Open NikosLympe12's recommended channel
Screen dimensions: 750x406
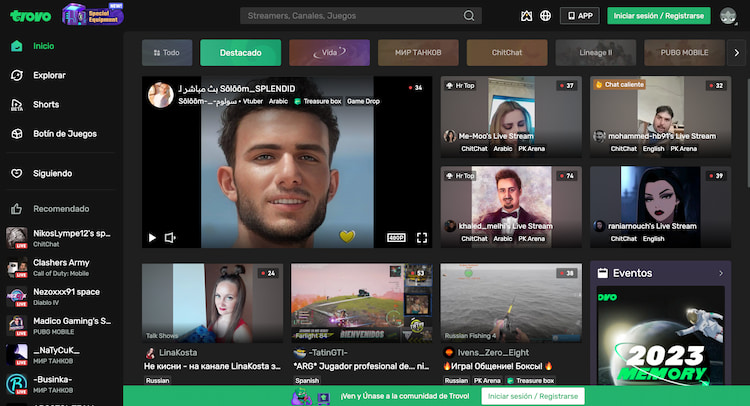click(61, 238)
